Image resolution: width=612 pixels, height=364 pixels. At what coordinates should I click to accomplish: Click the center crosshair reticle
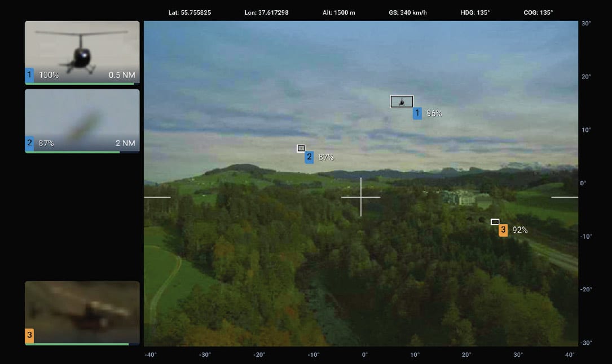point(360,197)
